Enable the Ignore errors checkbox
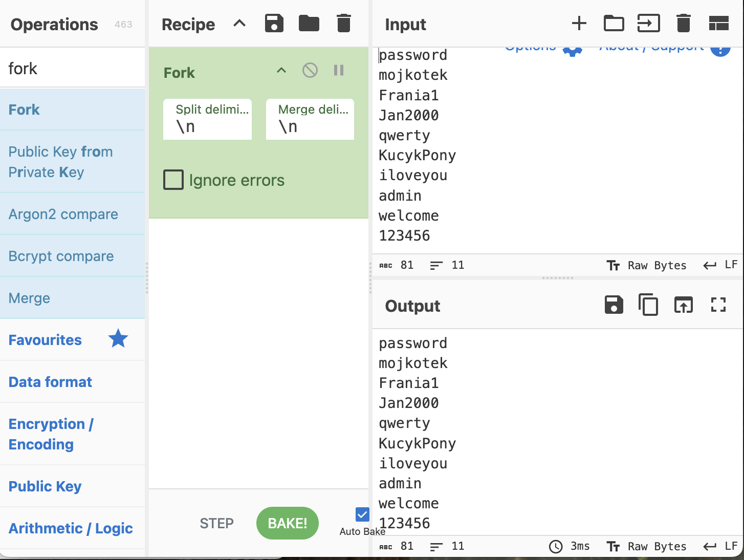The width and height of the screenshot is (744, 560). pos(173,180)
